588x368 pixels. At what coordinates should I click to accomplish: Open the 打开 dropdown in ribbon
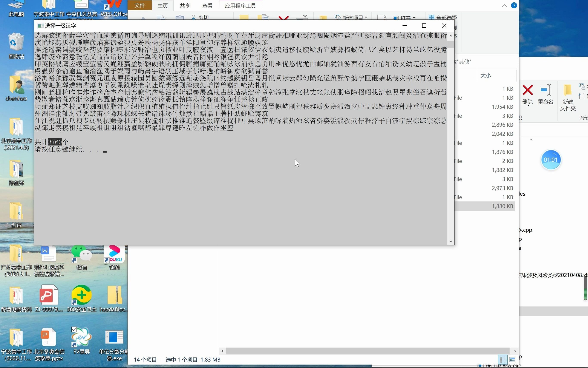pos(414,18)
